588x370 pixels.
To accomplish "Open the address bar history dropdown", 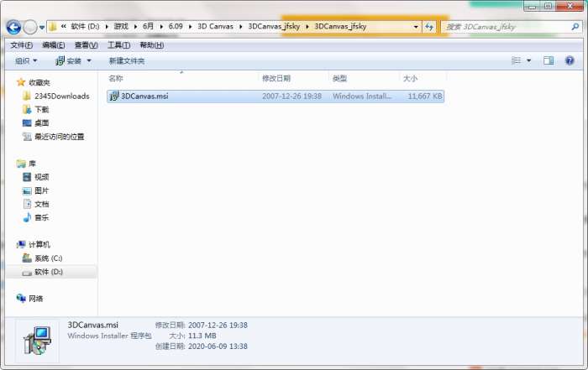I will click(x=416, y=27).
